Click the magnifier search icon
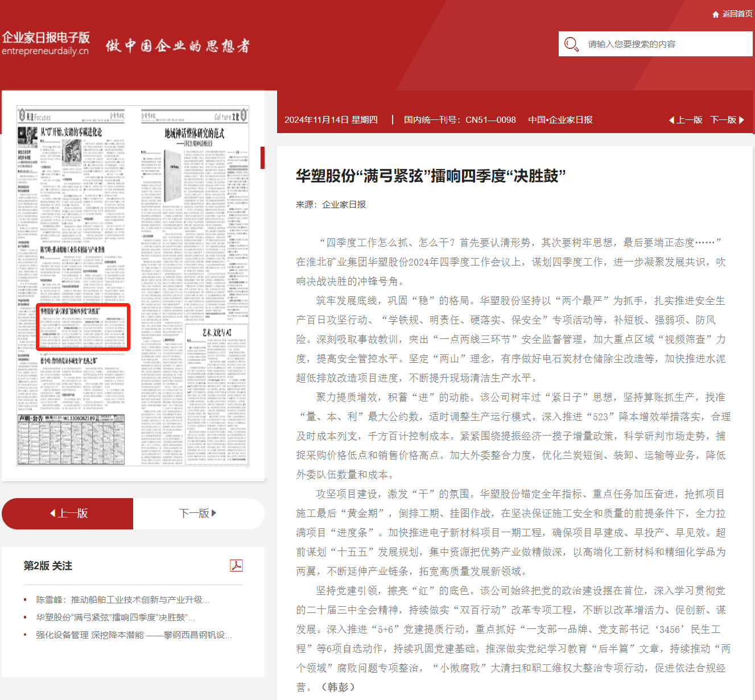Image resolution: width=755 pixels, height=700 pixels. (571, 44)
